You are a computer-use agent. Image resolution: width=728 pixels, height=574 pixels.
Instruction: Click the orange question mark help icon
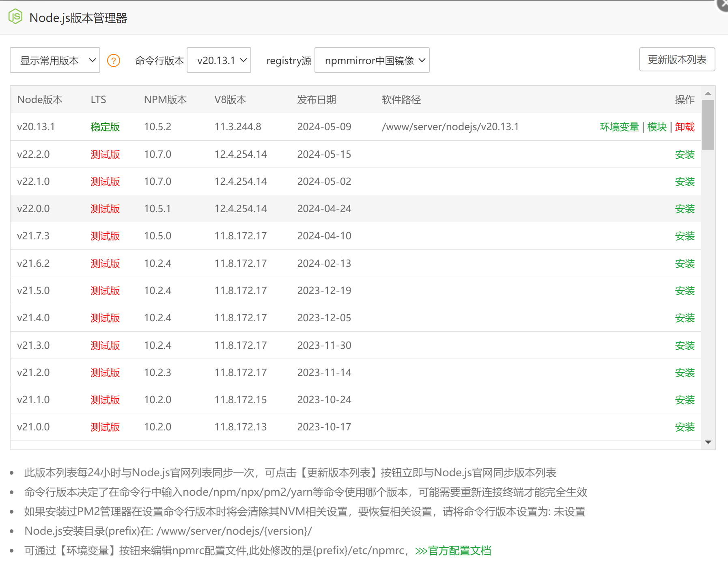[114, 61]
